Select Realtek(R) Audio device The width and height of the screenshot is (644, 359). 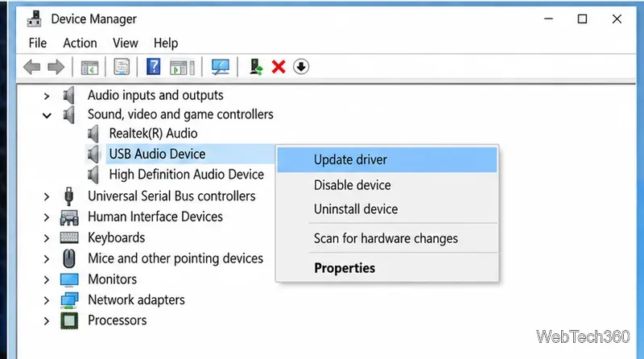pyautogui.click(x=153, y=134)
